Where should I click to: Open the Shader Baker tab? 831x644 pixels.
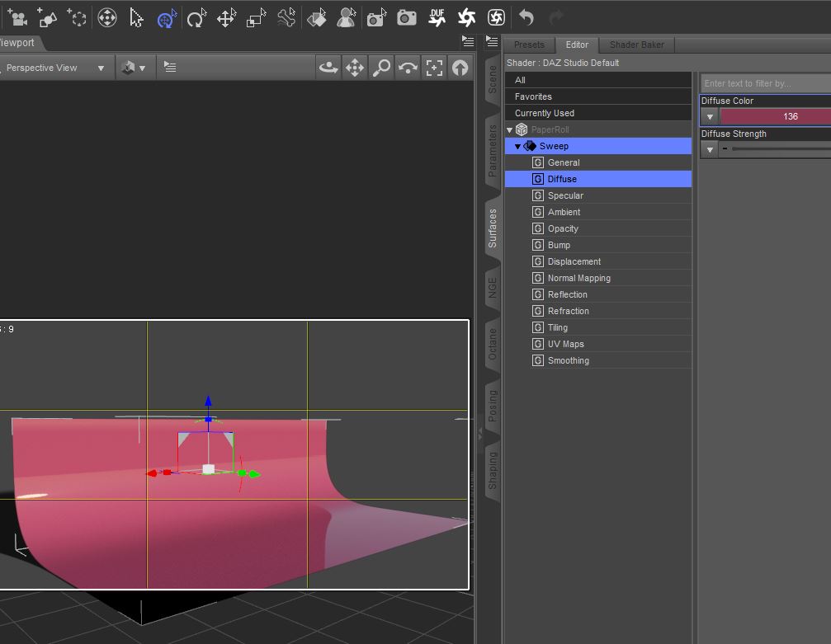[x=636, y=45]
